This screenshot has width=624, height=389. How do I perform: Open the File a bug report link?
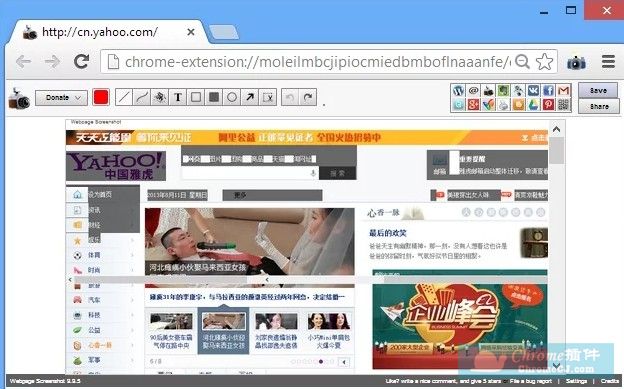pos(531,381)
